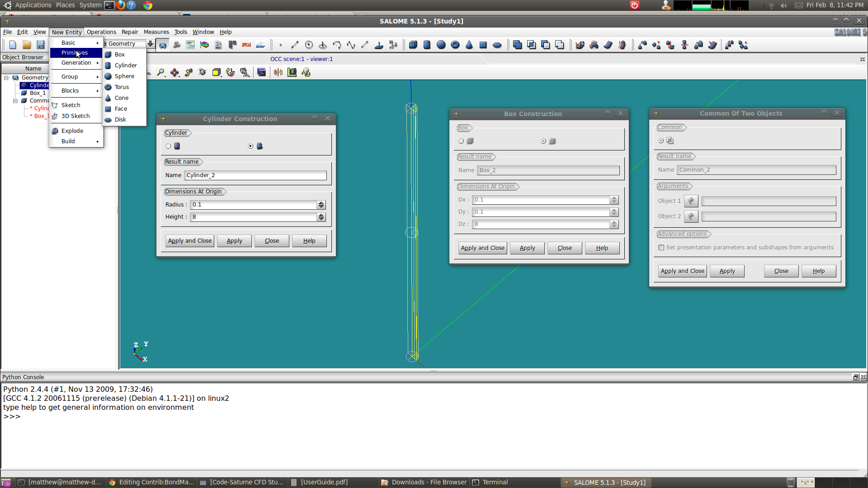Click the Box primitive toolbar icon
The image size is (868, 488).
(x=413, y=45)
